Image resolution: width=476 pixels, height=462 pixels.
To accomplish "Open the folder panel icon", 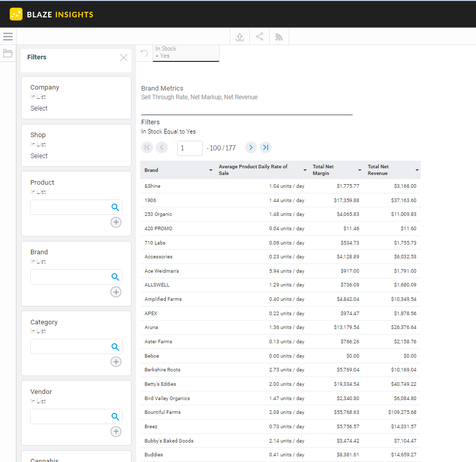I will 8,53.
